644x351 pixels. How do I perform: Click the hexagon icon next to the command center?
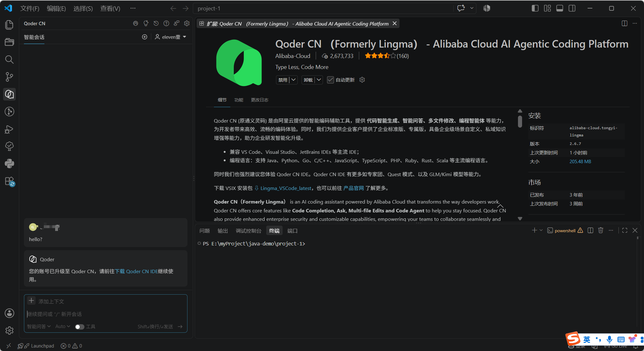(487, 8)
